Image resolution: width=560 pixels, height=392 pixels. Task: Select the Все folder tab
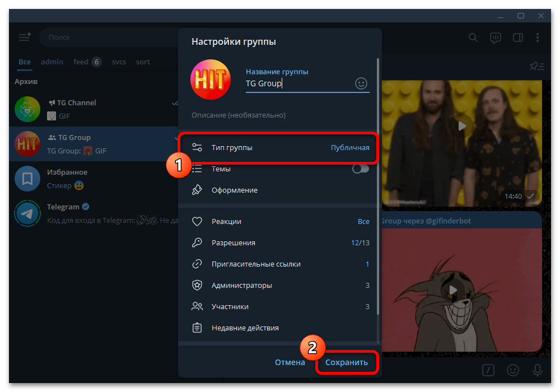click(x=25, y=62)
